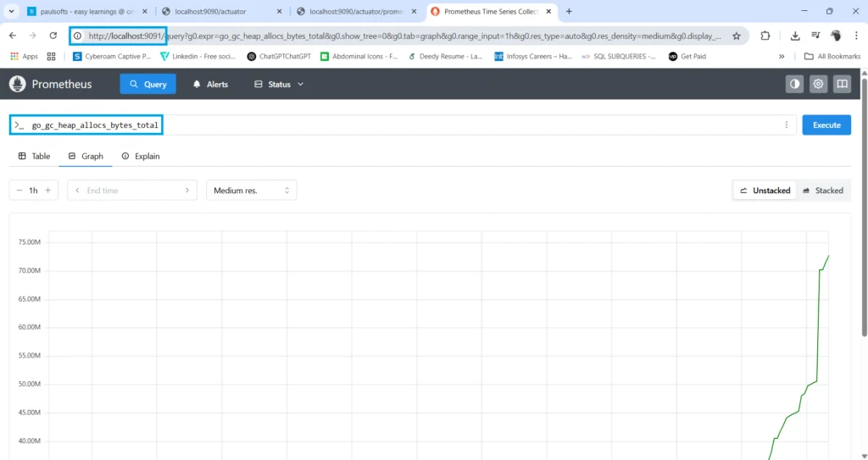The width and height of the screenshot is (868, 460).
Task: Click the 1h range value
Action: [33, 191]
